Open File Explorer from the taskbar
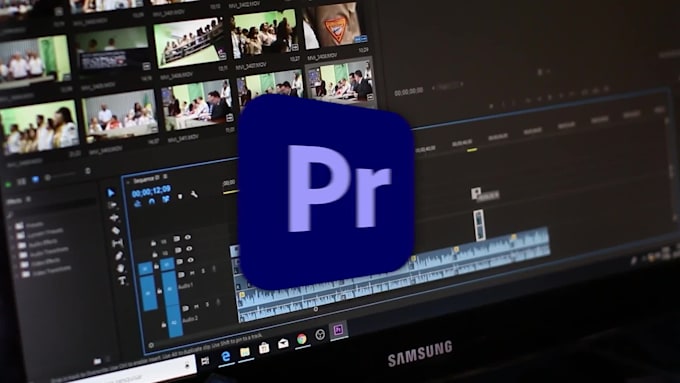680x383 pixels. tap(245, 352)
